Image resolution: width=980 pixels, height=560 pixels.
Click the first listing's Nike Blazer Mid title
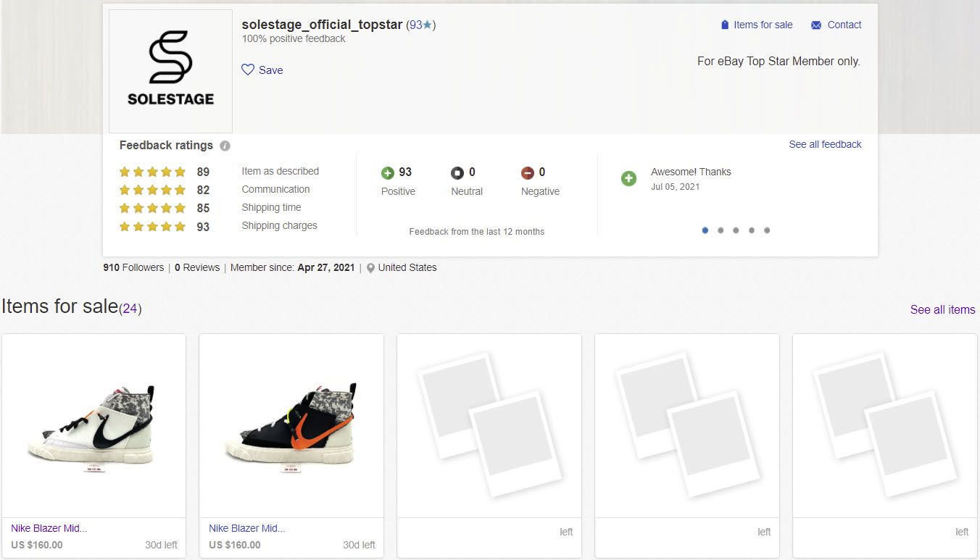pos(49,528)
